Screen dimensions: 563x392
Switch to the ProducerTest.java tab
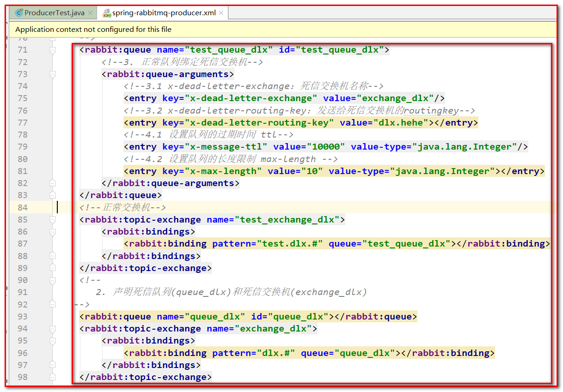pos(54,13)
